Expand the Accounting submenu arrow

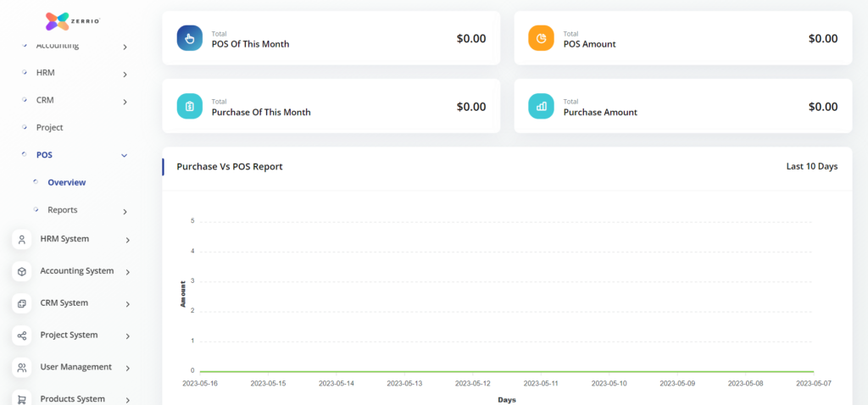[x=125, y=47]
